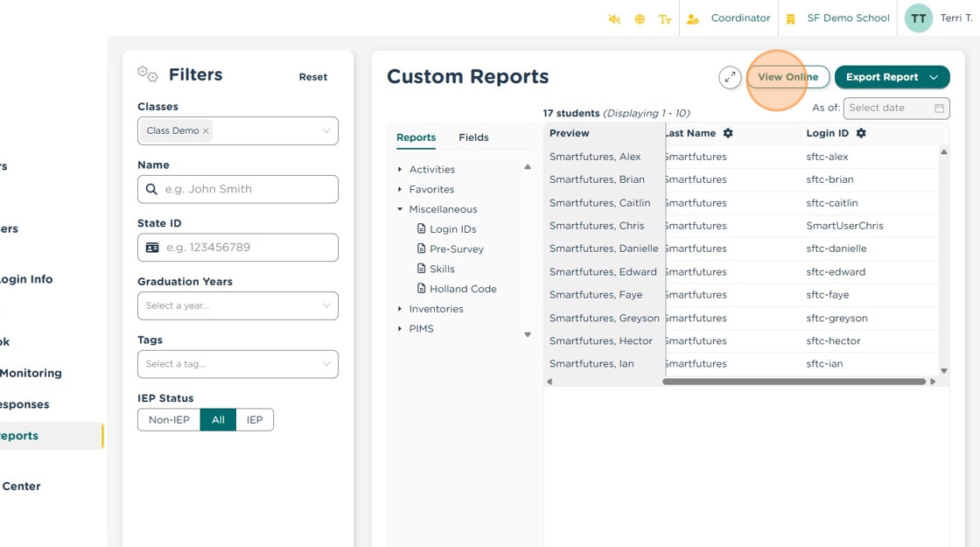Click the text size icon
Screen dimensions: 980x547
pyautogui.click(x=665, y=19)
